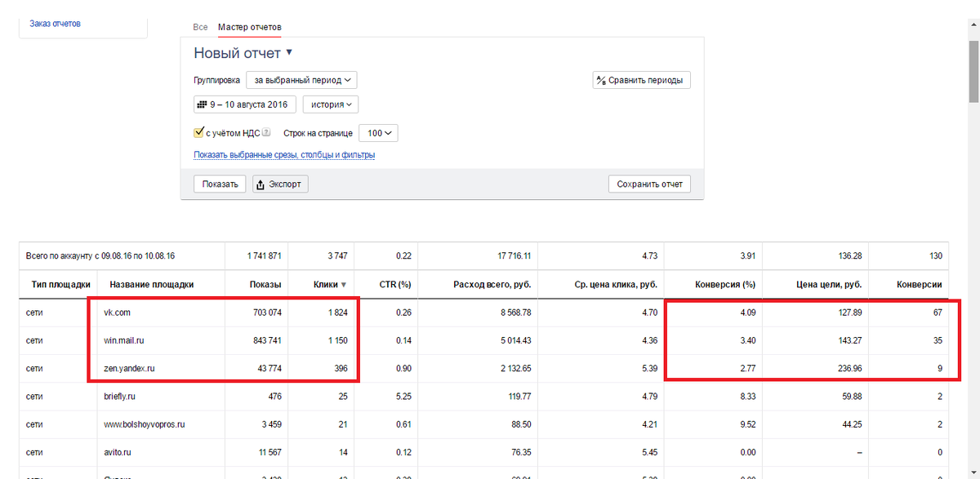Viewport: 980px width, 479px height.
Task: Sort by Расход всего, руб. header
Action: click(x=492, y=285)
